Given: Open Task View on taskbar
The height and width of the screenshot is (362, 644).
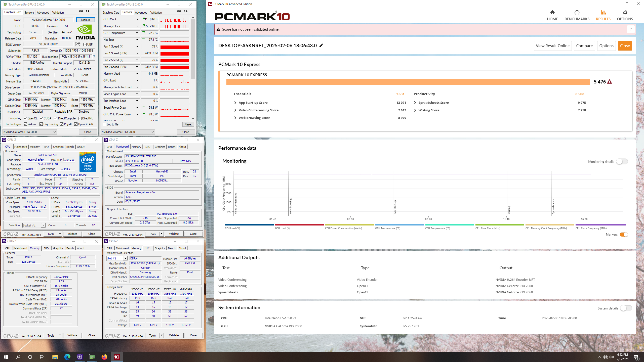Looking at the screenshot, I should [42, 357].
